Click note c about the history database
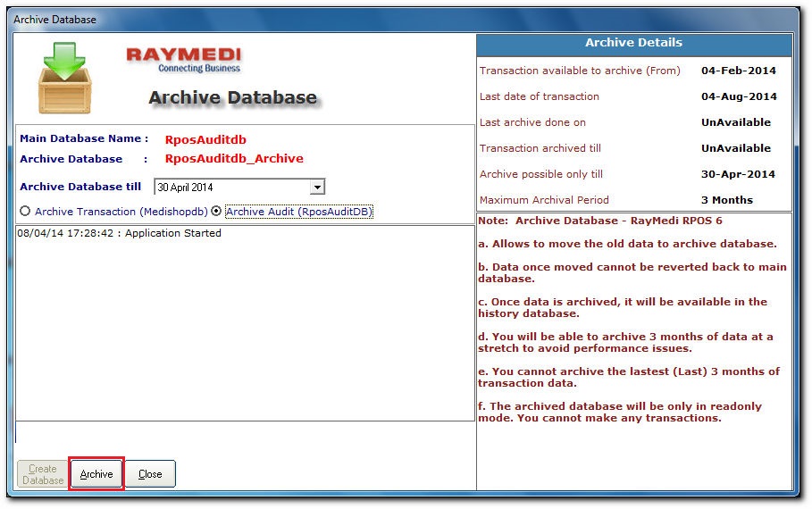This screenshot has width=812, height=509. (623, 307)
